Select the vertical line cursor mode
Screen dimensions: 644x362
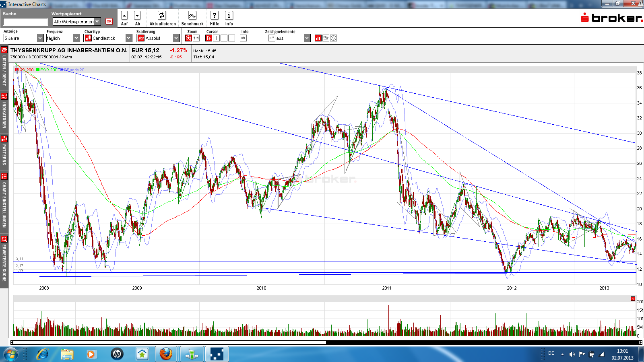coord(224,38)
